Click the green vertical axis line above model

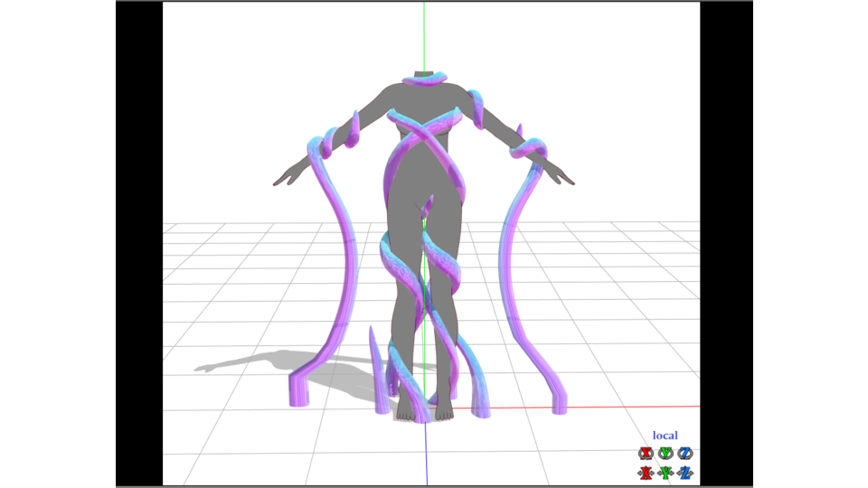(x=424, y=36)
